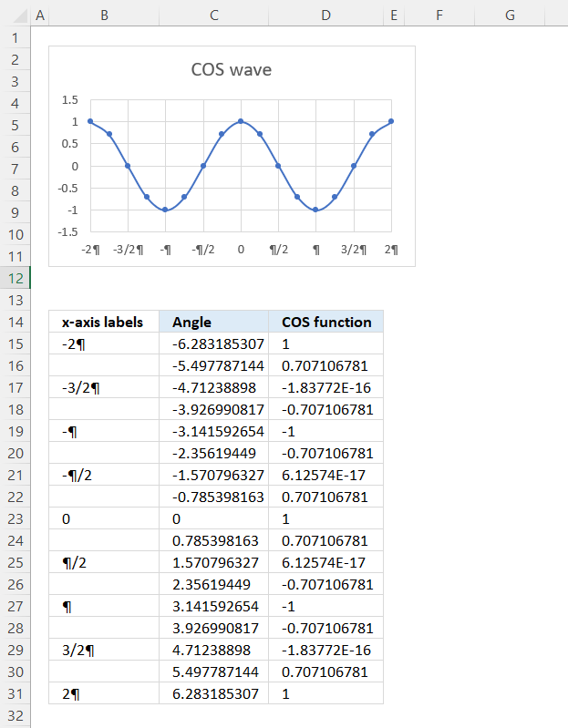The height and width of the screenshot is (728, 568).
Task: Select cell containing -0.785398163
Action: [x=213, y=497]
